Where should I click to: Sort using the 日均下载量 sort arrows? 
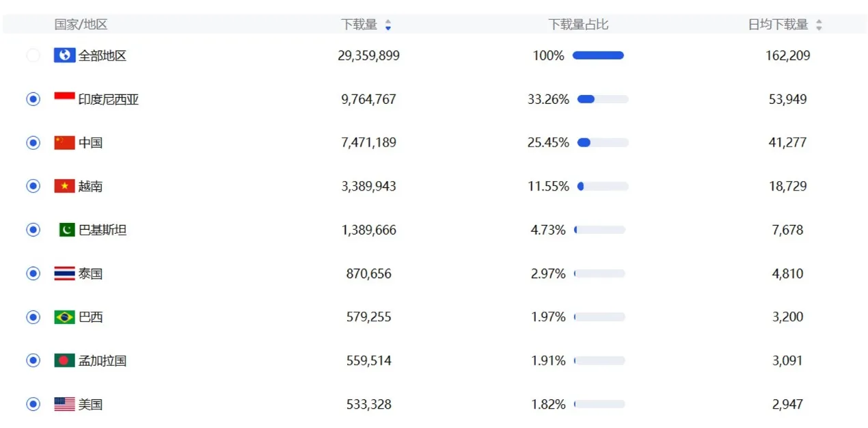pos(817,24)
